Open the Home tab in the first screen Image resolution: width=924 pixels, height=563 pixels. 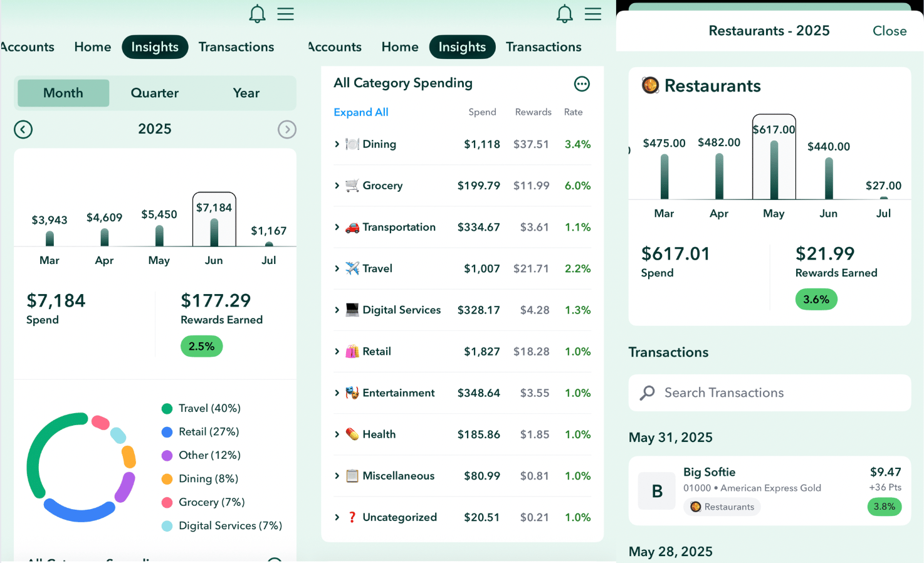(x=93, y=47)
